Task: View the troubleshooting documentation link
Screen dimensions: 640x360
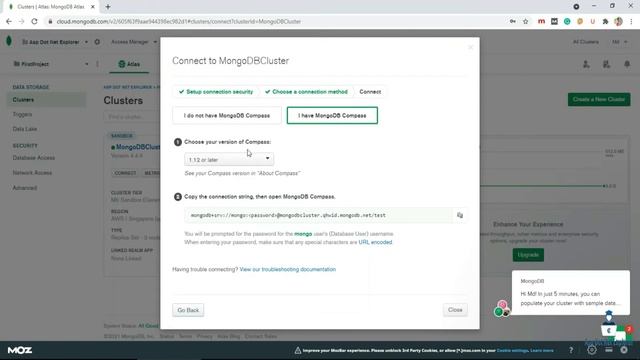Action: (x=288, y=269)
